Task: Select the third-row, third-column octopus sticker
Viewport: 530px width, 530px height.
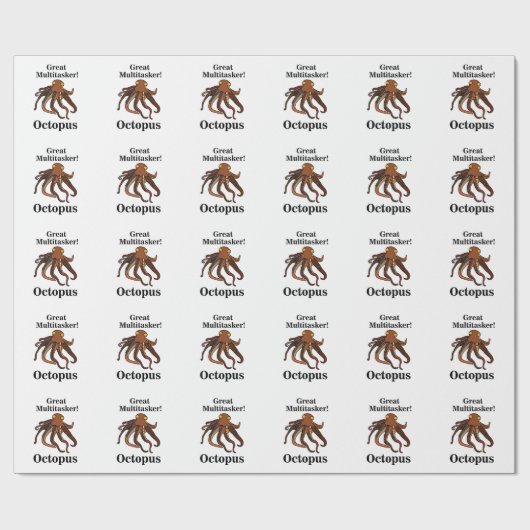Action: pos(222,264)
